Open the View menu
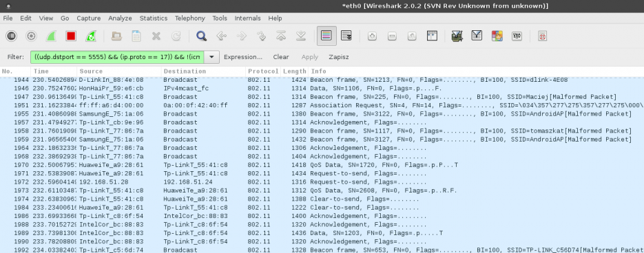 point(46,18)
